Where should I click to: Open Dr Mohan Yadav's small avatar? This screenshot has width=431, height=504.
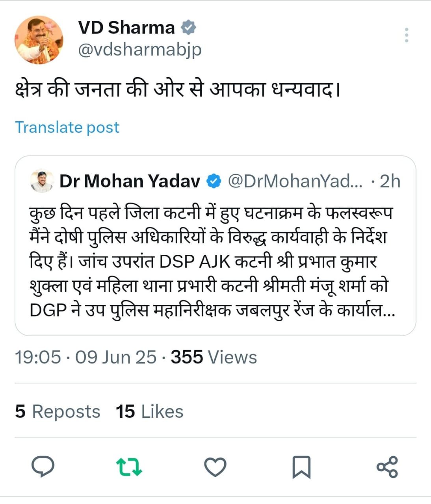[x=42, y=181]
